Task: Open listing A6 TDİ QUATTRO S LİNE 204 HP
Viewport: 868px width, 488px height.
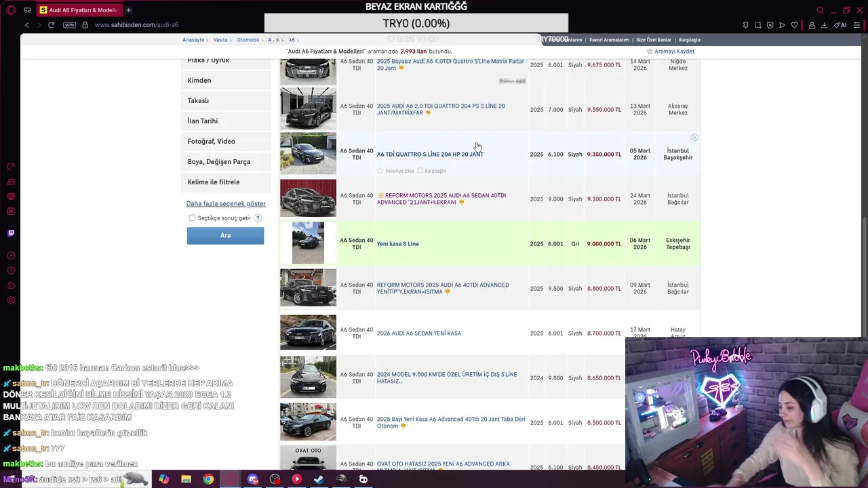Action: [x=430, y=155]
